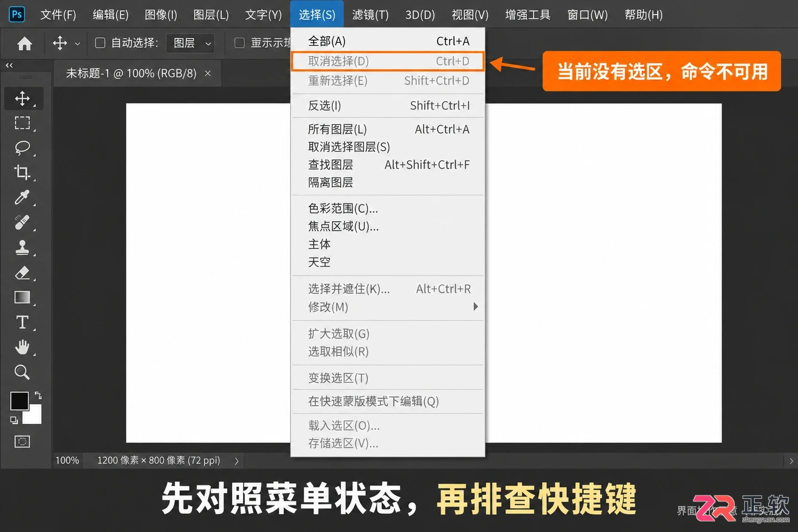Open the 文件(F) menu

click(58, 14)
